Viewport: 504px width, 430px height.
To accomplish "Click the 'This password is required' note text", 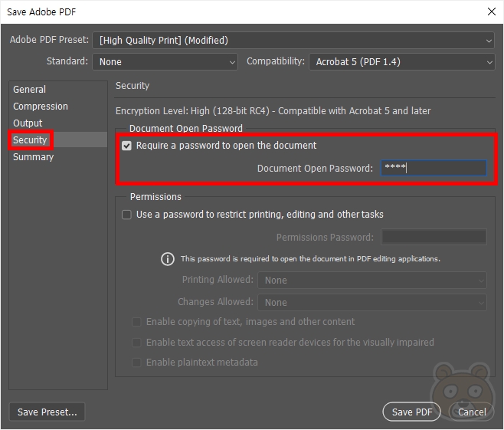I will click(x=310, y=259).
